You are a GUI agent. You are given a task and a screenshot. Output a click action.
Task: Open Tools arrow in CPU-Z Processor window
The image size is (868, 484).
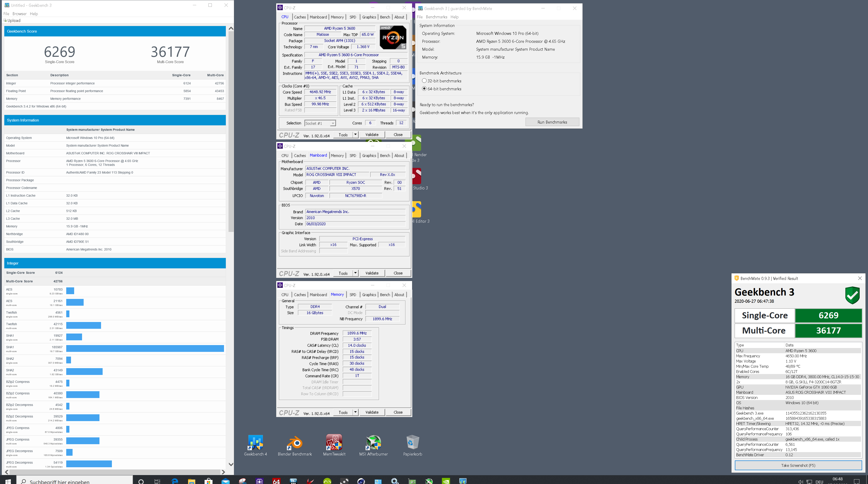[355, 134]
